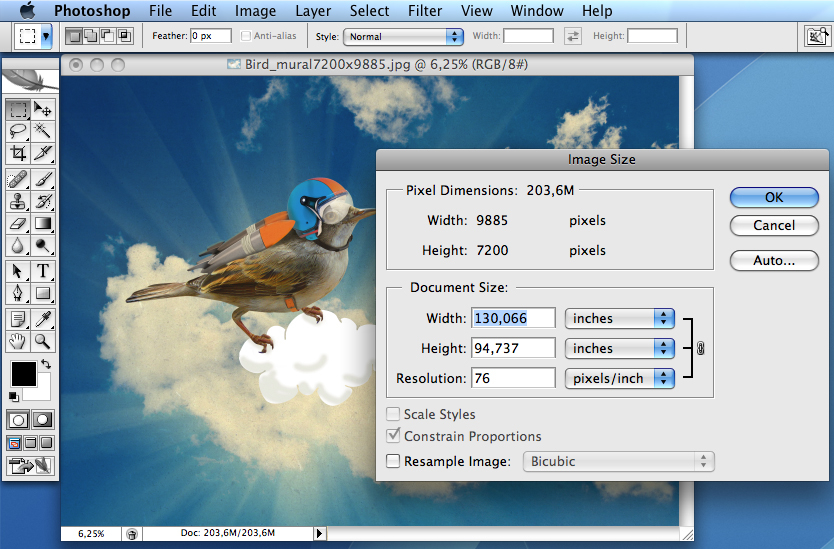Choose the Eyedropper tool
Viewport: 834px width, 549px height.
(x=44, y=319)
